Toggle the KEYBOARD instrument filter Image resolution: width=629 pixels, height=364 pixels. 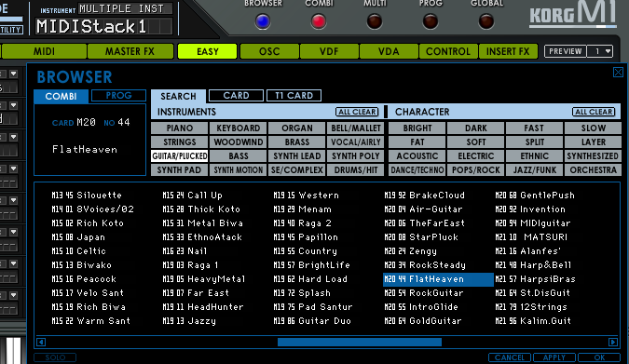click(239, 128)
